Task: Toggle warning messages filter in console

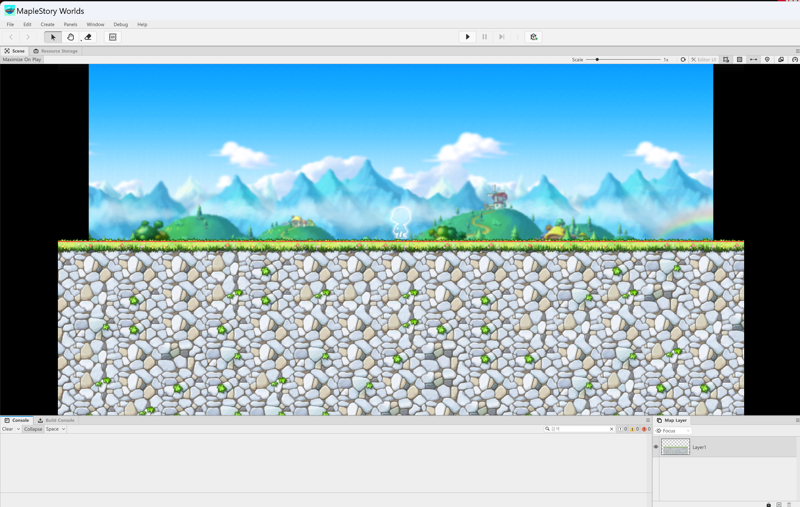Action: (635, 429)
